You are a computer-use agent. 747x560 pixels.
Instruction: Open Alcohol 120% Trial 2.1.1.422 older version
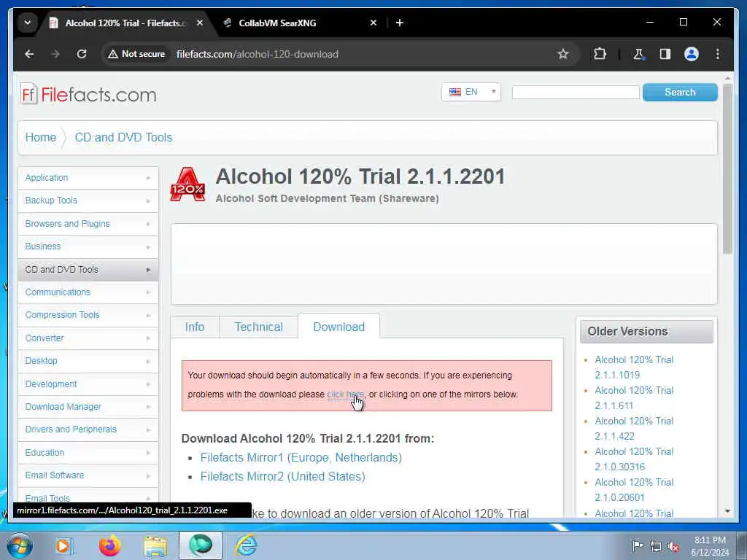pos(634,429)
